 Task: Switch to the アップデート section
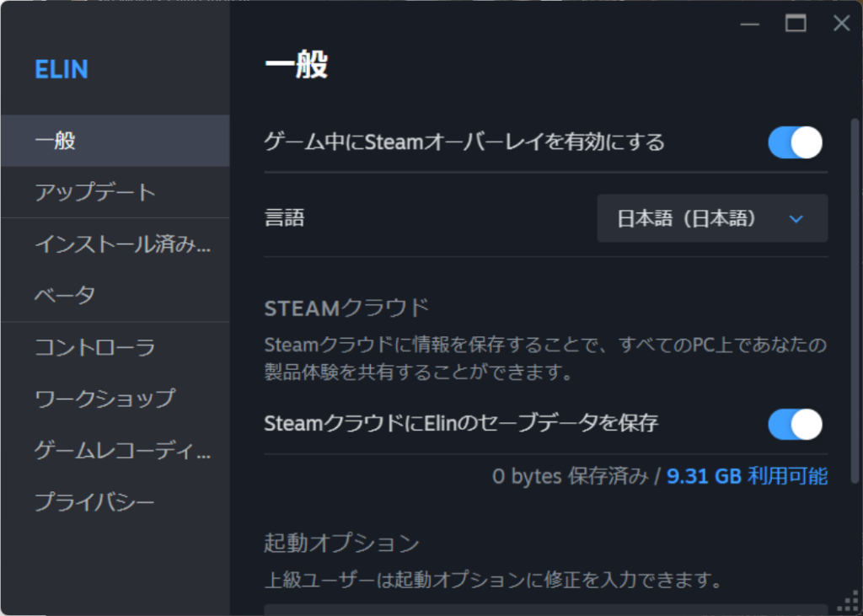point(115,192)
